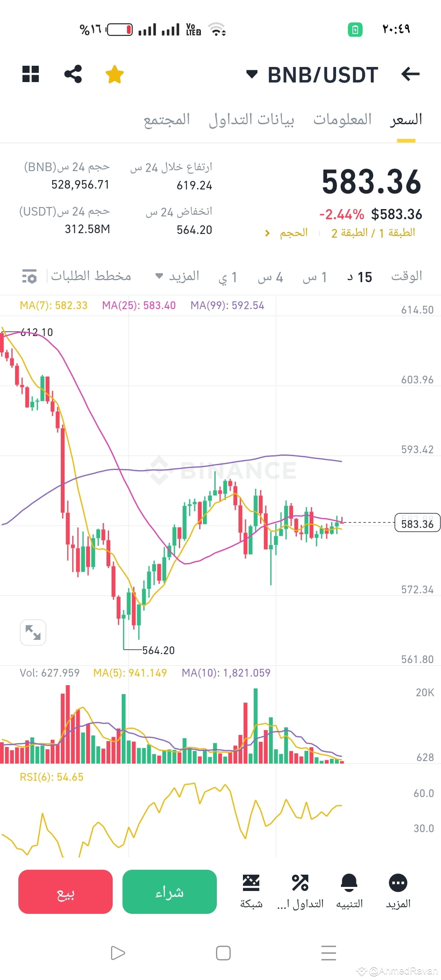Open the chart indicator settings icon

[29, 276]
